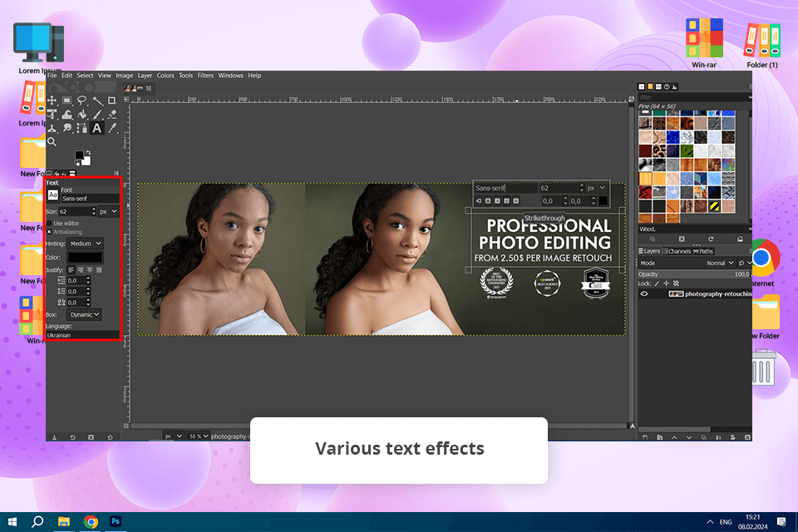Click the Language field showing Ukrainian
The height and width of the screenshot is (532, 798).
click(x=82, y=335)
